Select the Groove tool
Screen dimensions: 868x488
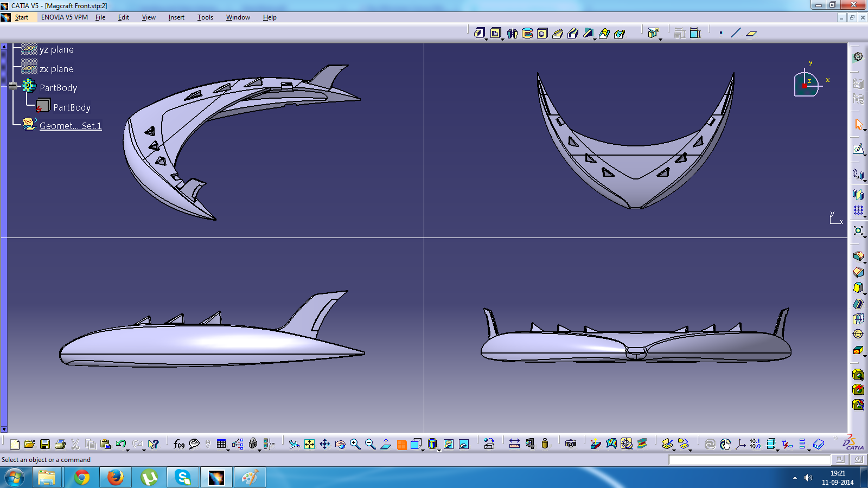pyautogui.click(x=527, y=34)
